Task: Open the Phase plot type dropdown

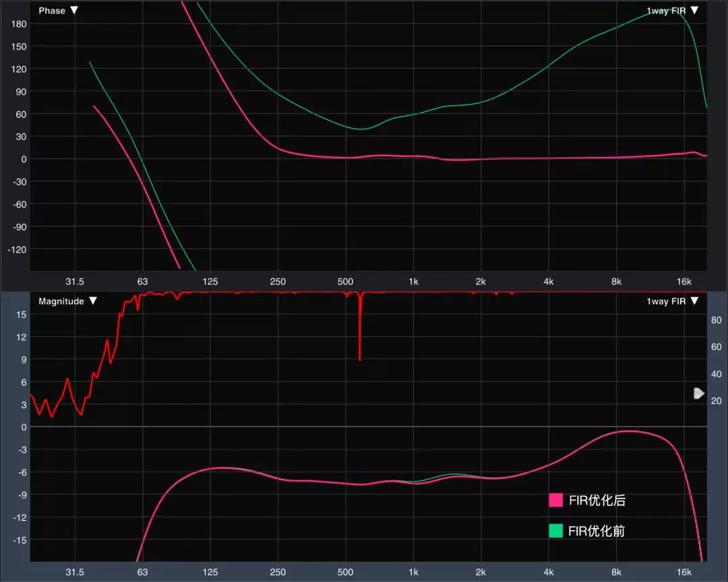Action: click(59, 11)
